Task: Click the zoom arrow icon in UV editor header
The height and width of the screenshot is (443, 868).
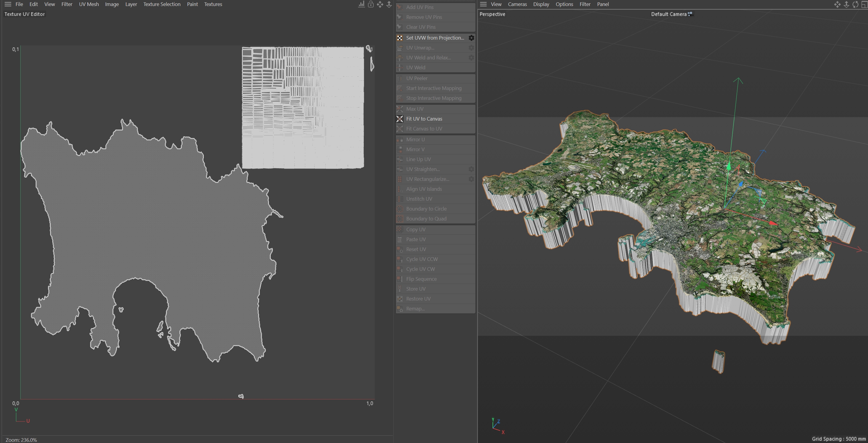Action: tap(389, 4)
